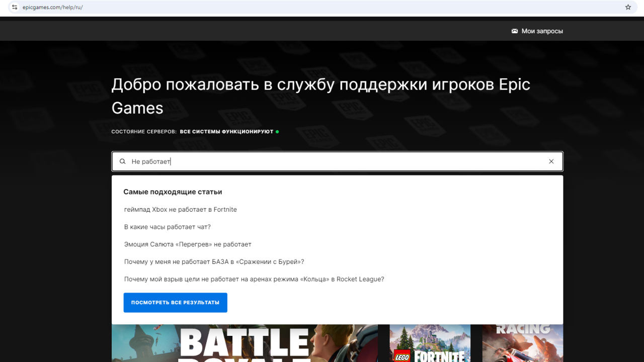The image size is (644, 362).
Task: Click the "СОСТОЯНИЕ СЕРВЕРОВ:" label
Action: [x=144, y=132]
